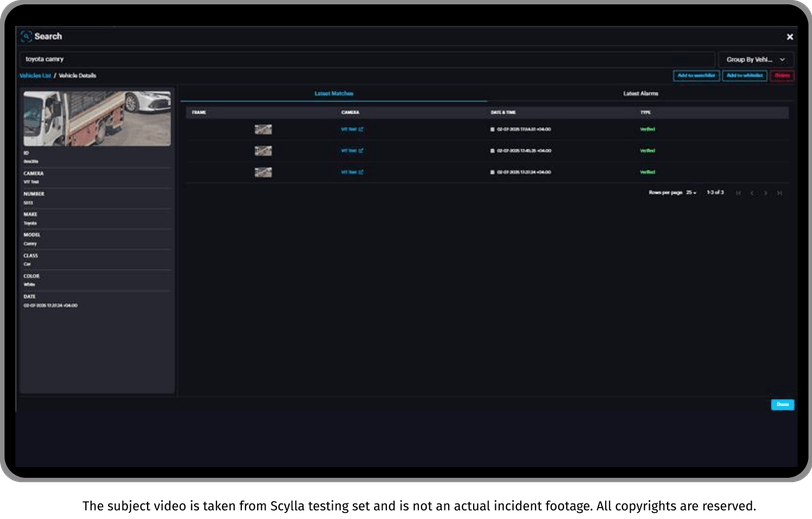Click the Verified status in the second row
Screen dimensions: 812x519
647,151
